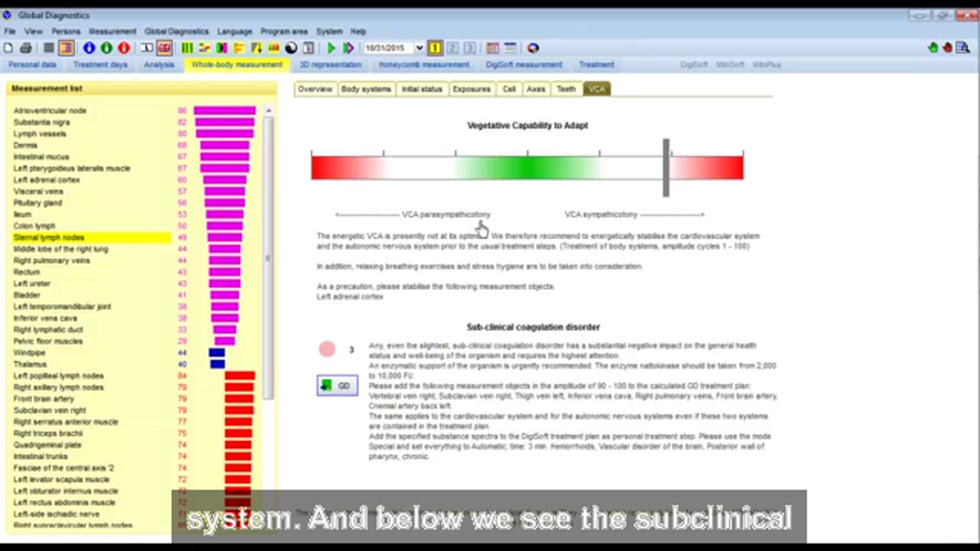The height and width of the screenshot is (551, 980).
Task: Select Thalamus list entry
Action: 30,364
